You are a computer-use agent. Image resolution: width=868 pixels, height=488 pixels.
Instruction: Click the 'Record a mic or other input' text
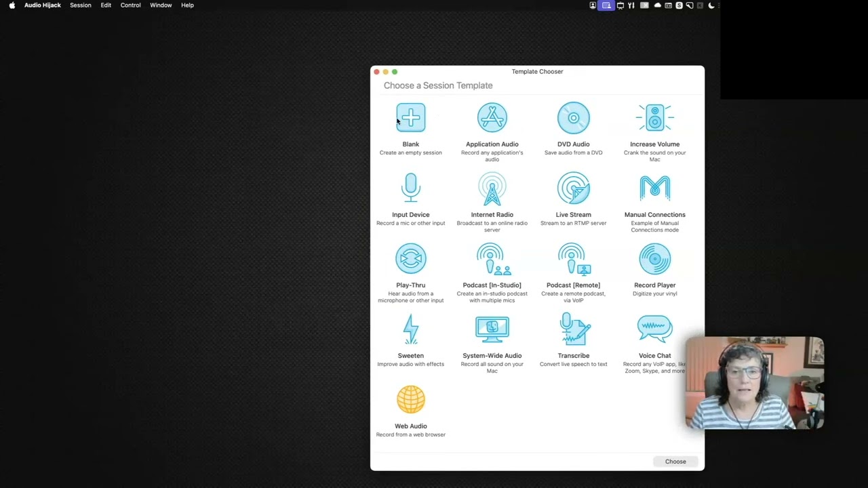pos(411,224)
